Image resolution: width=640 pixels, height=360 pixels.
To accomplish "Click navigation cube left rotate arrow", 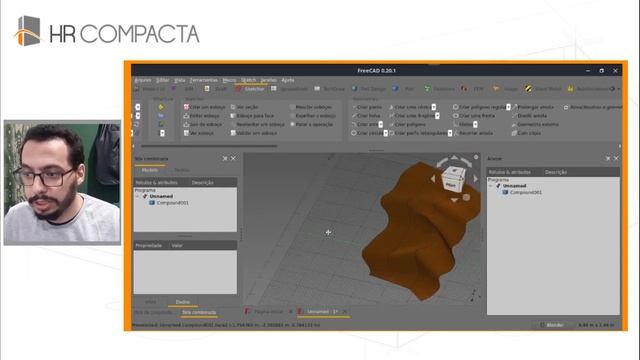I will (x=433, y=179).
